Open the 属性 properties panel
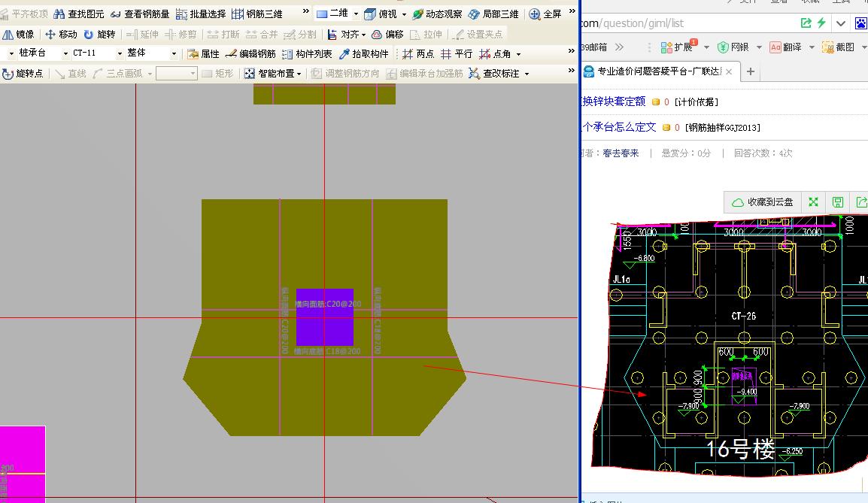Screen dimensions: 868x503 tap(204, 53)
